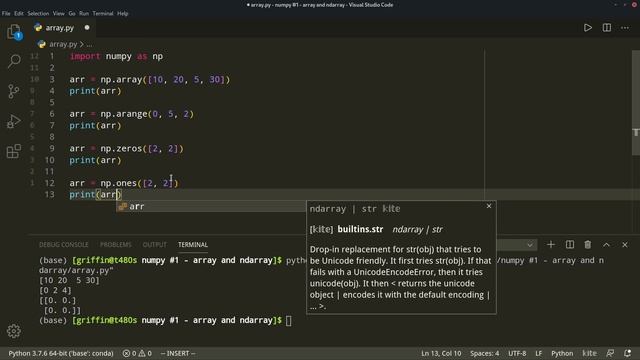Open Run and Debug view

(x=14, y=121)
